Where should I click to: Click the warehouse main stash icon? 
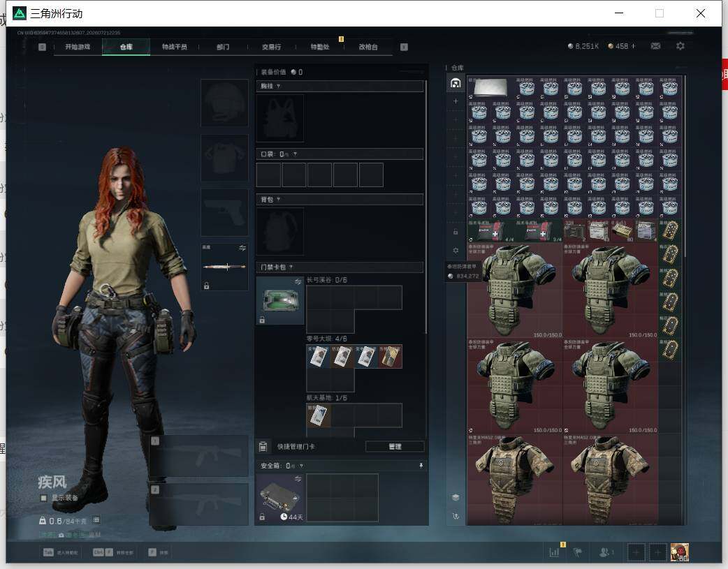click(456, 83)
